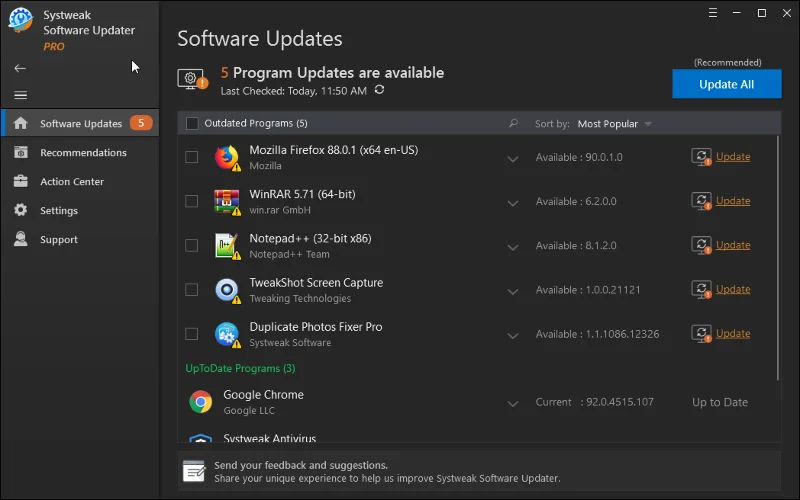Viewport: 800px width, 500px height.
Task: Click the Recommendations sidebar icon
Action: 20,152
